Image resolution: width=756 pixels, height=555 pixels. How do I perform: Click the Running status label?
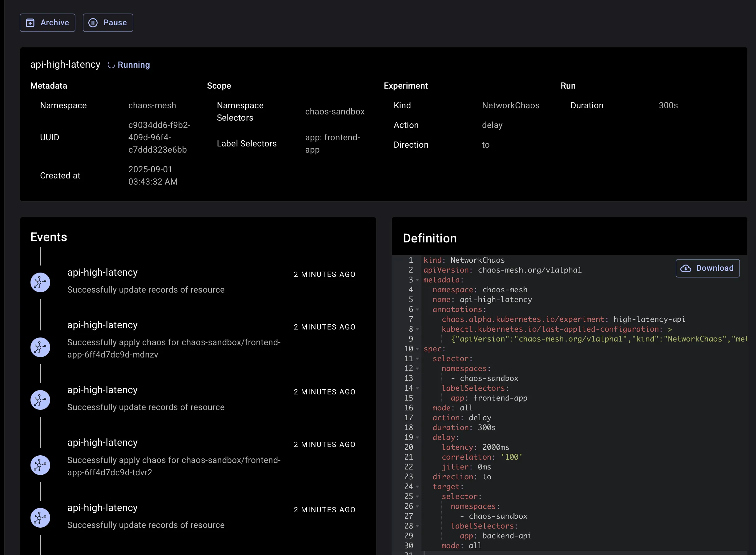point(134,65)
